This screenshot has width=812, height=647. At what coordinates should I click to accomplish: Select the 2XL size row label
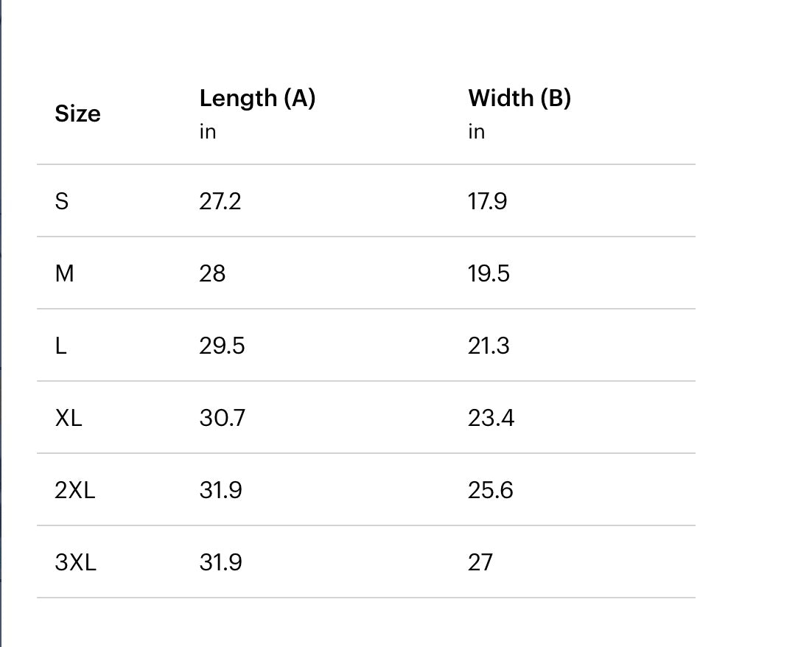point(75,490)
